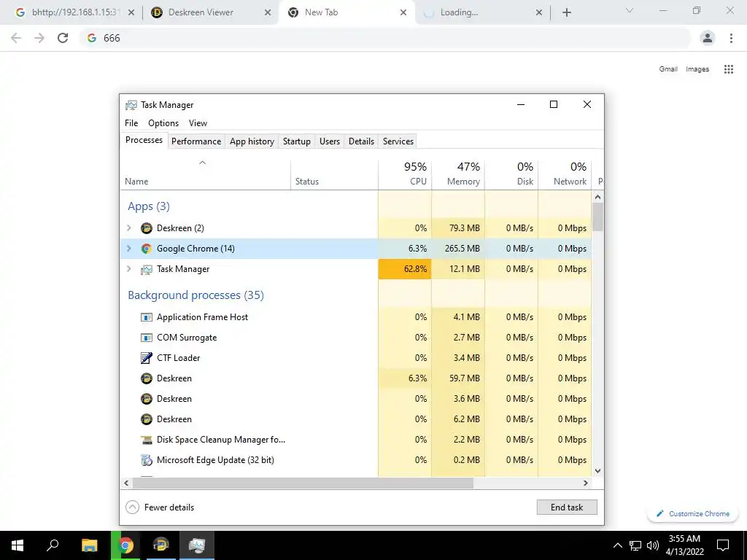Open Chrome's three-dot menu

[731, 38]
